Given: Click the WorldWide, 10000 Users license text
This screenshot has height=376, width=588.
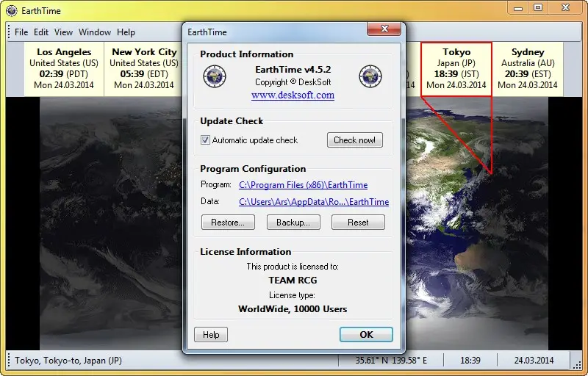Looking at the screenshot, I should coord(293,309).
